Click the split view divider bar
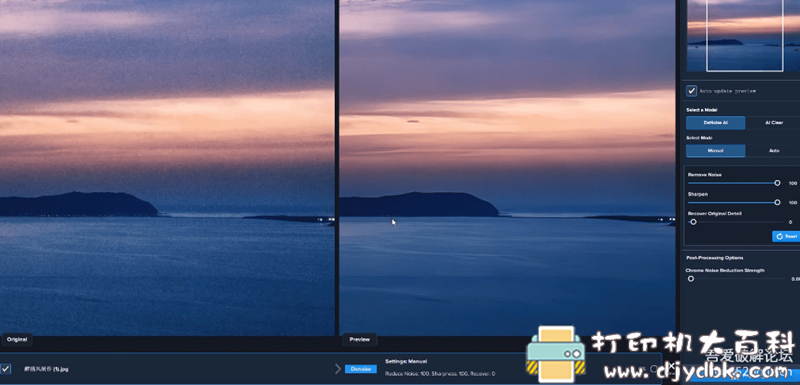 click(x=337, y=168)
